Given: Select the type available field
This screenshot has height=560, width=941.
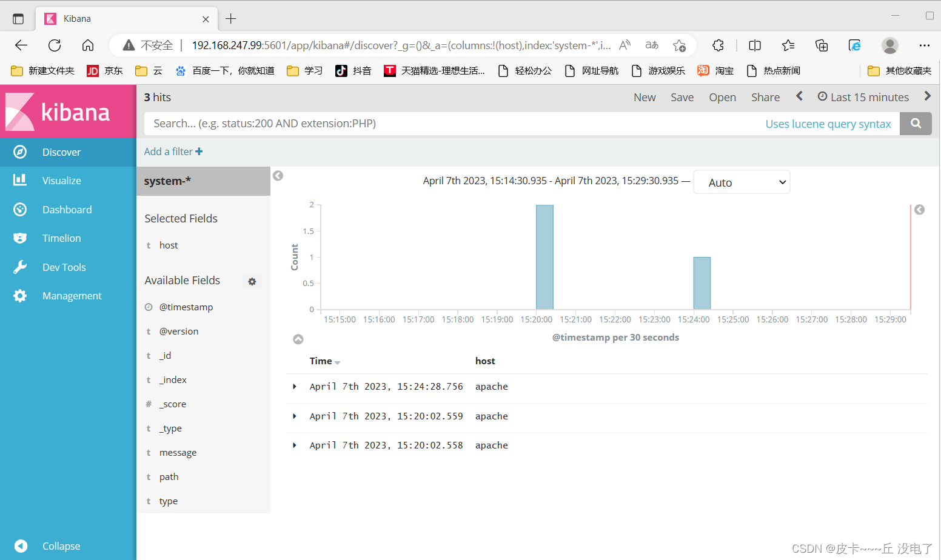Looking at the screenshot, I should pyautogui.click(x=169, y=501).
